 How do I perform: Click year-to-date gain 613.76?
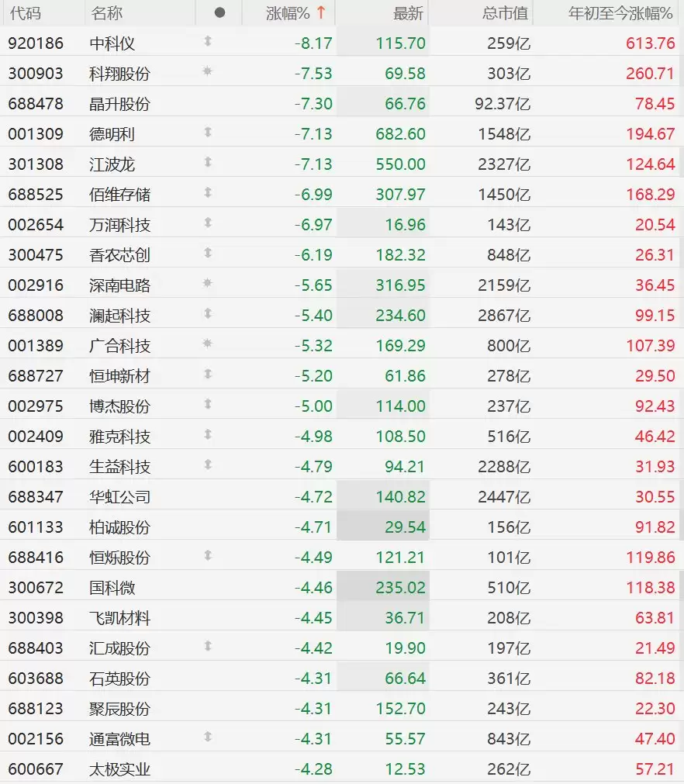point(651,44)
